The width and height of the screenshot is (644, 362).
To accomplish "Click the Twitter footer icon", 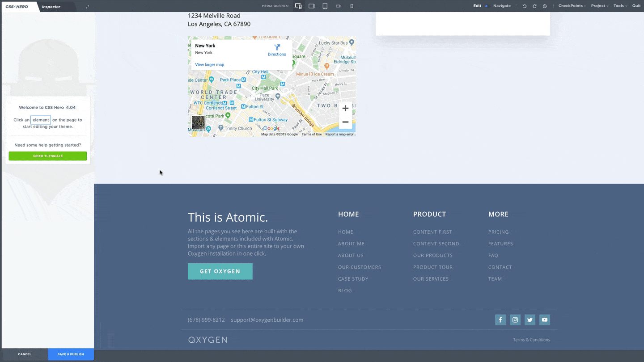I will (x=530, y=320).
